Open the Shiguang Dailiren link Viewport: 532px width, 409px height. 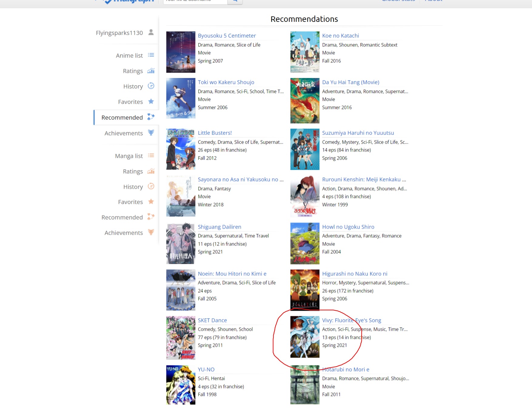pyautogui.click(x=219, y=227)
